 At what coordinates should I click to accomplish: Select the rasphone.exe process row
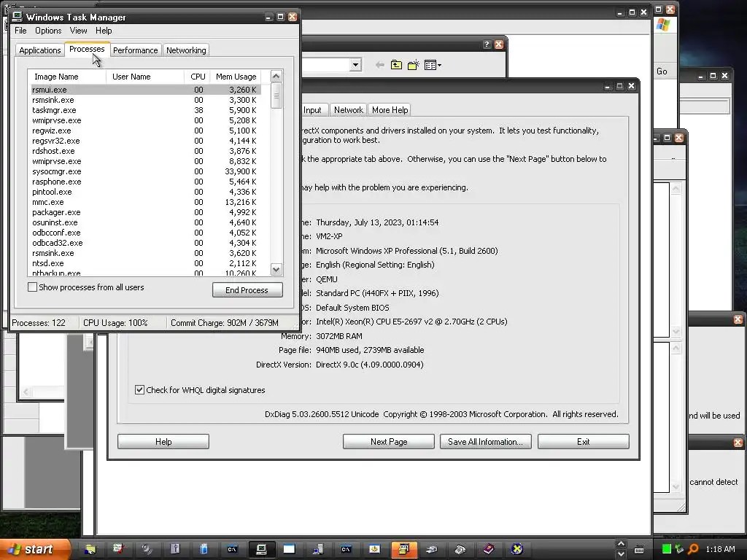coord(145,182)
